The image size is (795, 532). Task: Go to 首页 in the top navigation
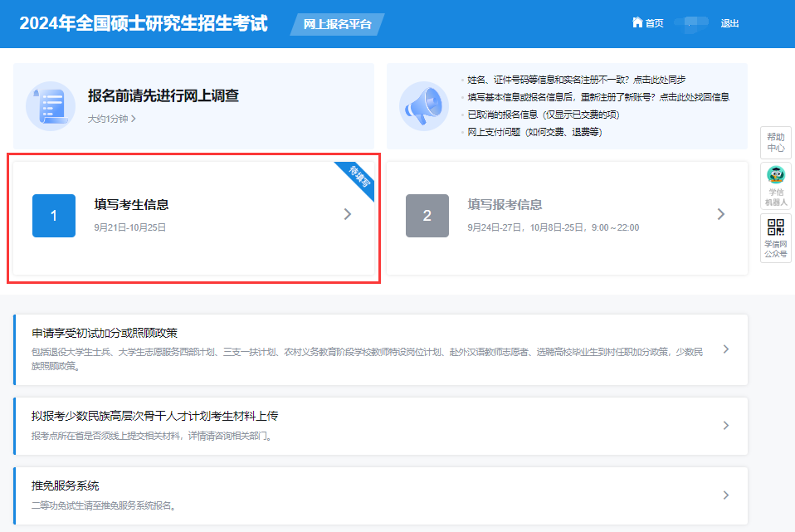pos(654,23)
